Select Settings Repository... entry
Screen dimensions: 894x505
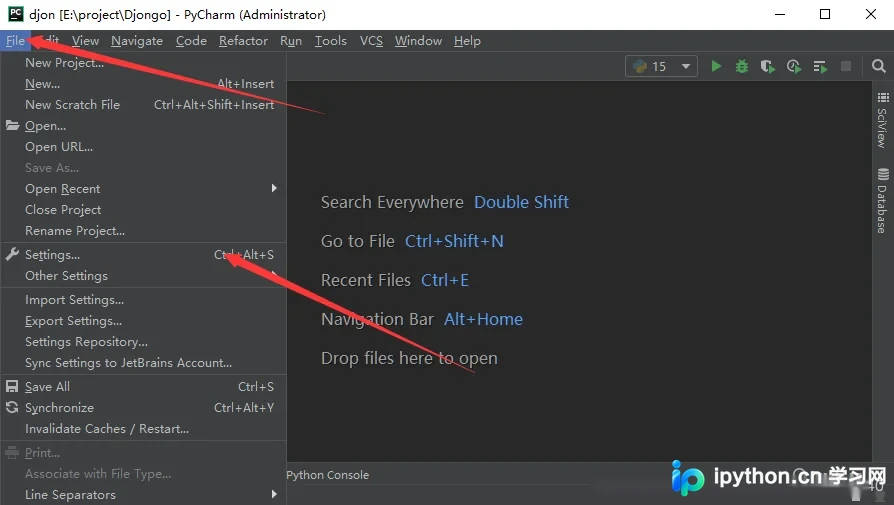144,342
